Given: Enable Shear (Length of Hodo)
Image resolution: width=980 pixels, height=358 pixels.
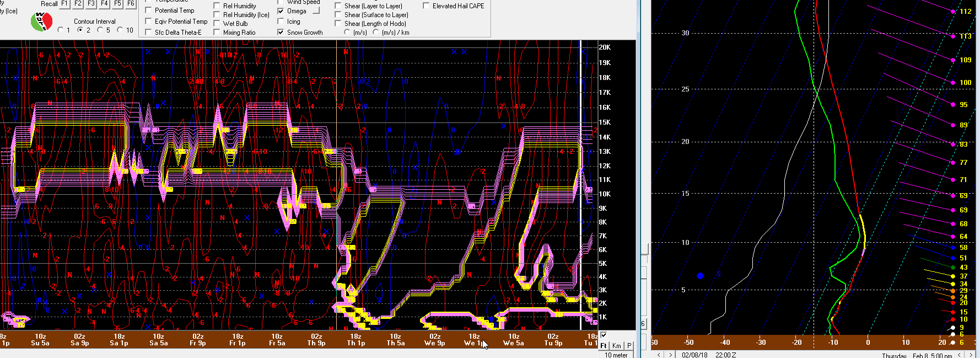Looking at the screenshot, I should pos(338,23).
